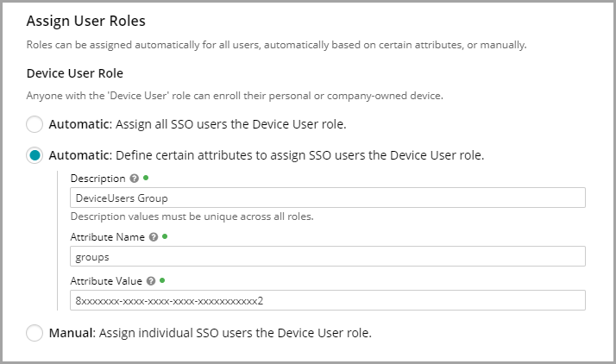Click the 'Device User Role' subheading

click(74, 73)
